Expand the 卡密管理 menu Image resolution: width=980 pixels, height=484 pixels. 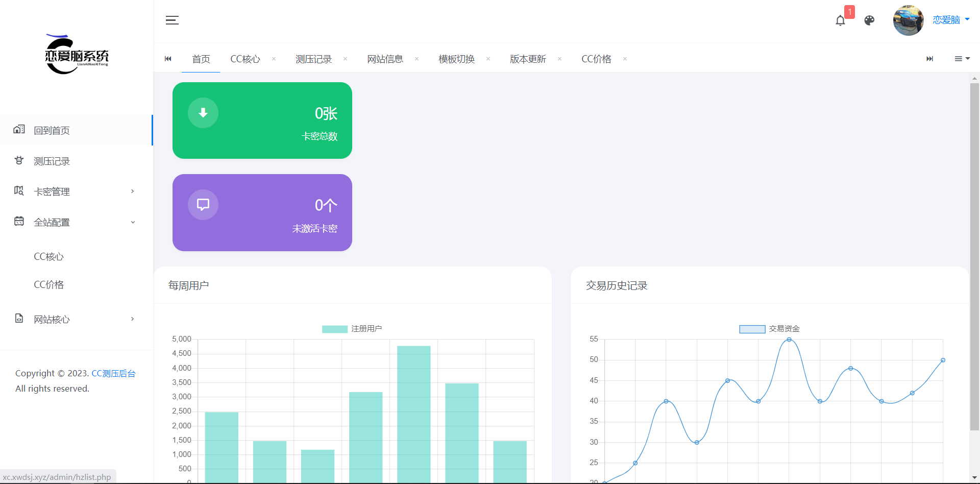[76, 191]
